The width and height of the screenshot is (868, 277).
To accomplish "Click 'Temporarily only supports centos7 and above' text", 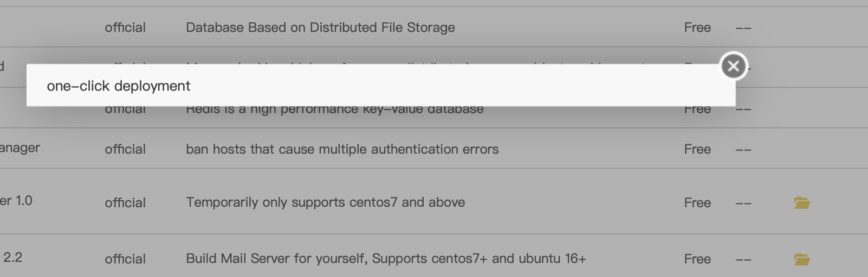I will click(325, 202).
